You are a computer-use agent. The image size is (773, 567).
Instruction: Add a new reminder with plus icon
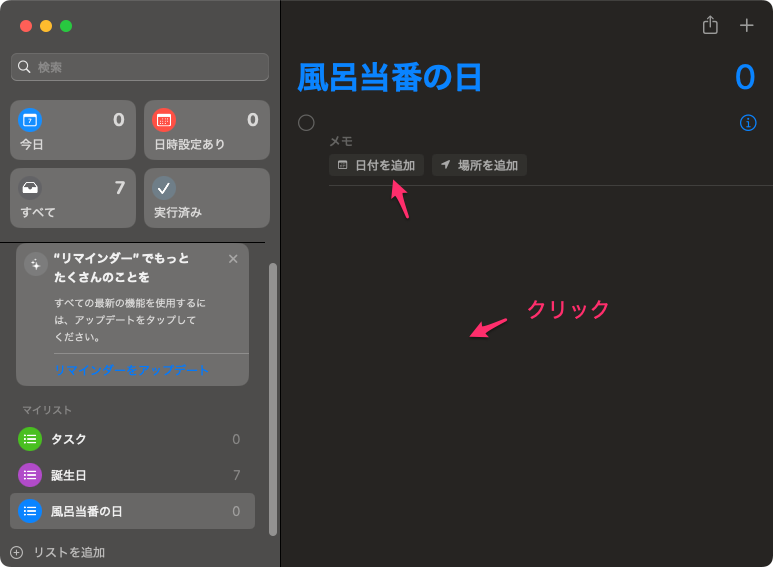click(746, 25)
